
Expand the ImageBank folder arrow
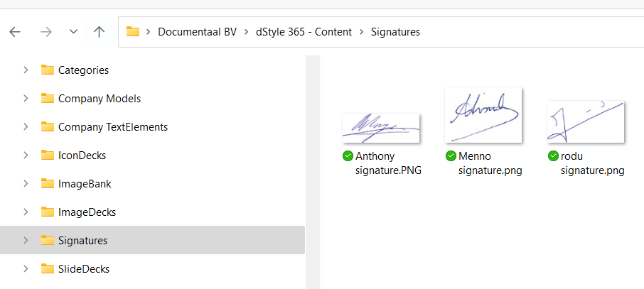pyautogui.click(x=26, y=183)
